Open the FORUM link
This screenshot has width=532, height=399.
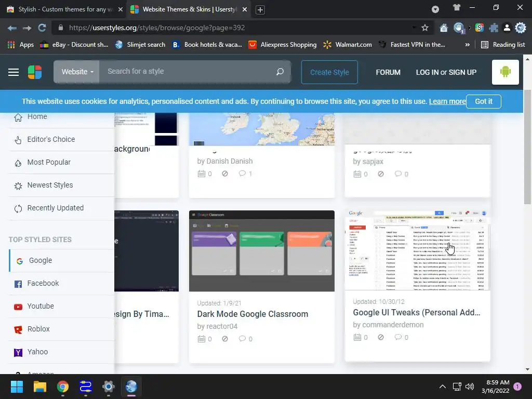tap(388, 72)
